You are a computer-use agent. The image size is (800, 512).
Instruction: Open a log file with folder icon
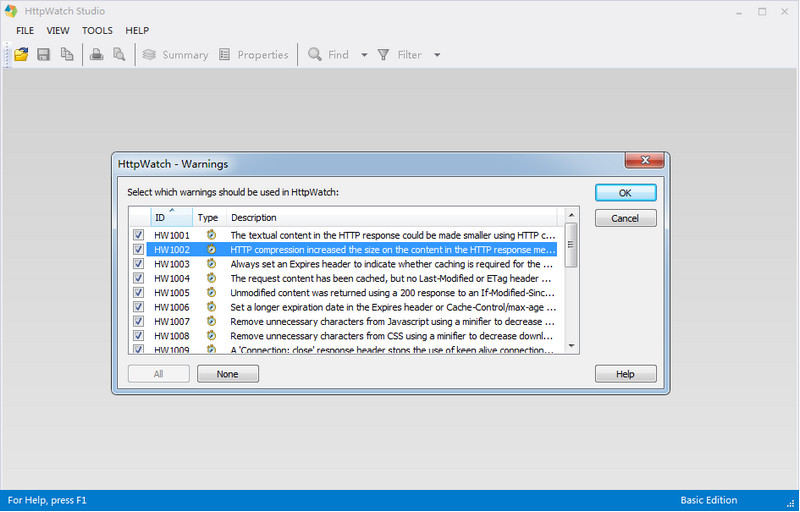(x=21, y=55)
